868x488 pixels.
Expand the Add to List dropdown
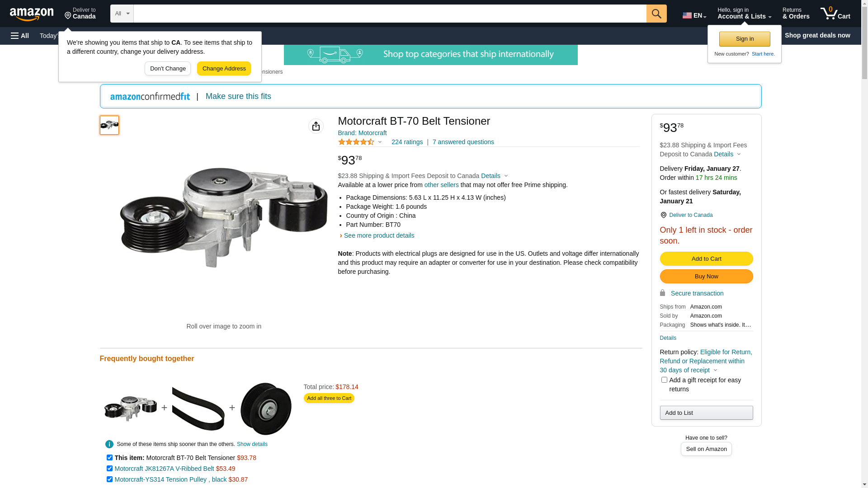pyautogui.click(x=706, y=413)
